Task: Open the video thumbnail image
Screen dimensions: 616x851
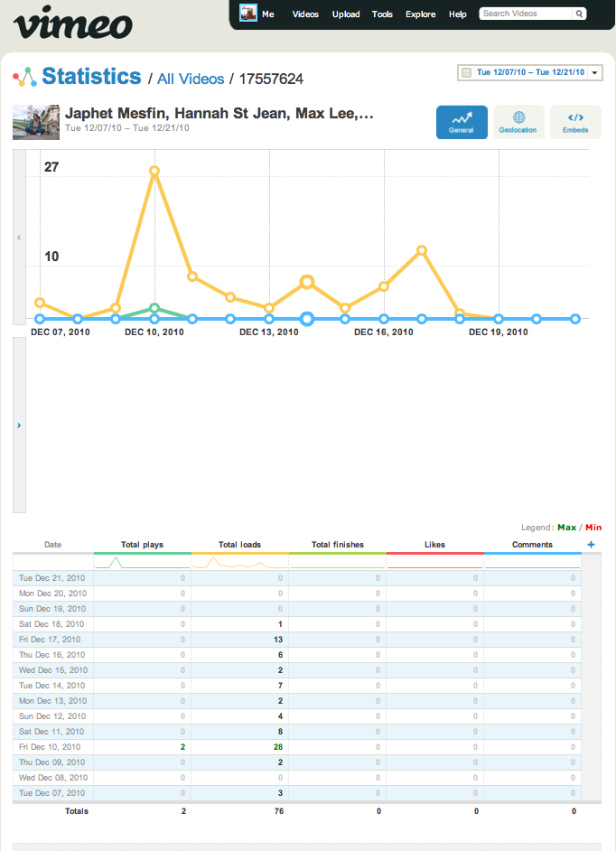Action: coord(36,122)
